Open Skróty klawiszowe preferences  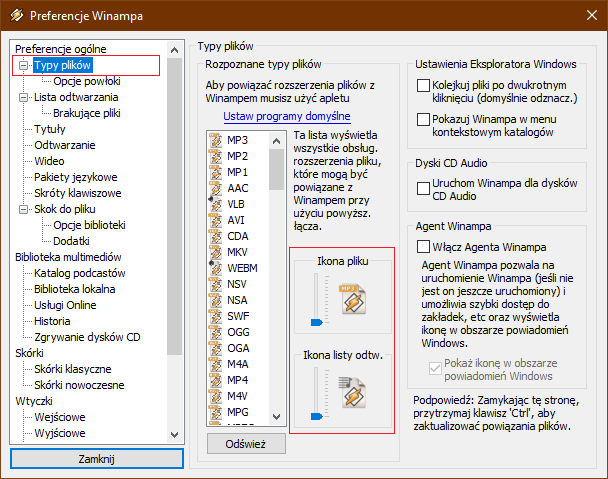tap(78, 193)
